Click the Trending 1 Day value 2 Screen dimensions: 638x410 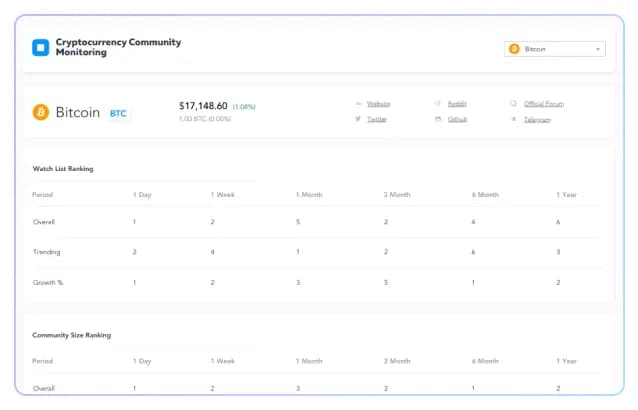134,252
